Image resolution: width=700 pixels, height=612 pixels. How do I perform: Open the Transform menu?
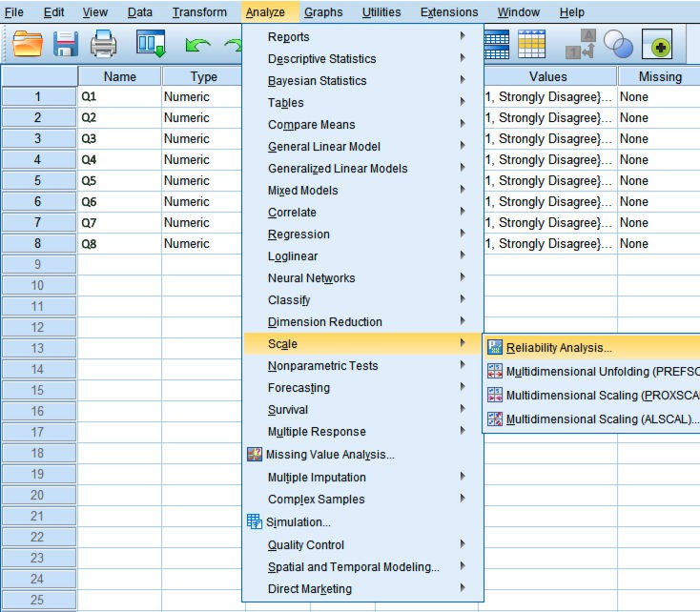click(199, 12)
